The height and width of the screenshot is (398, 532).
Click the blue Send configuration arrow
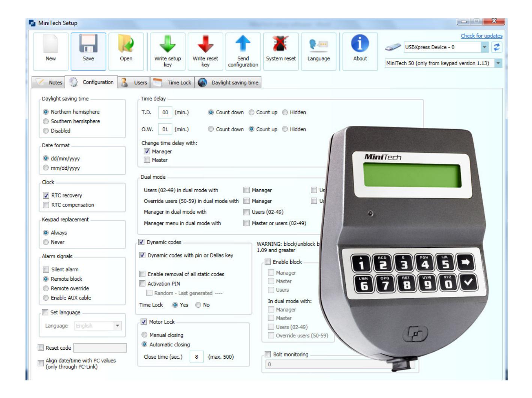(243, 44)
